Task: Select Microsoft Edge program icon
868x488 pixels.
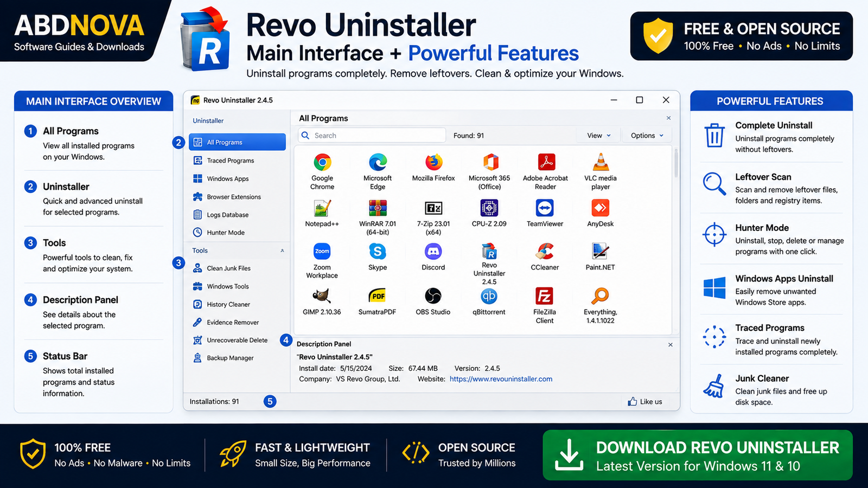Action: click(x=378, y=162)
